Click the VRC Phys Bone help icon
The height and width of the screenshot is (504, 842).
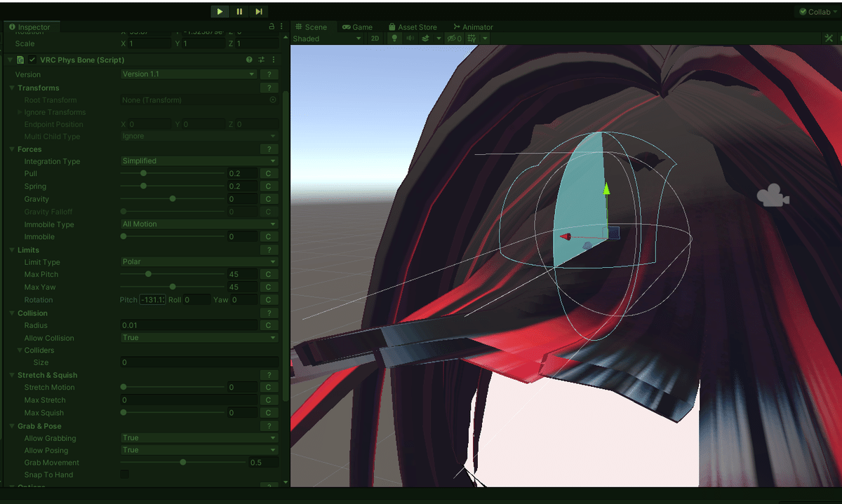pyautogui.click(x=249, y=60)
